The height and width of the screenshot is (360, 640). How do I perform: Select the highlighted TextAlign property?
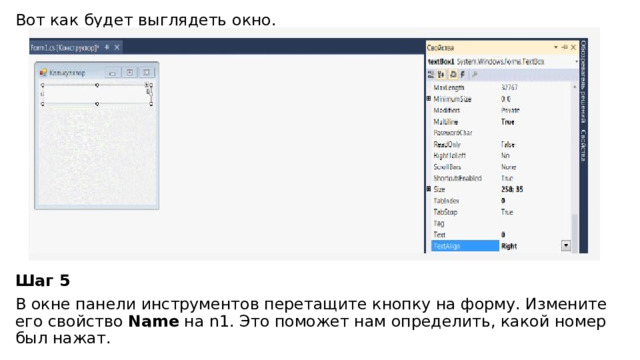(465, 246)
